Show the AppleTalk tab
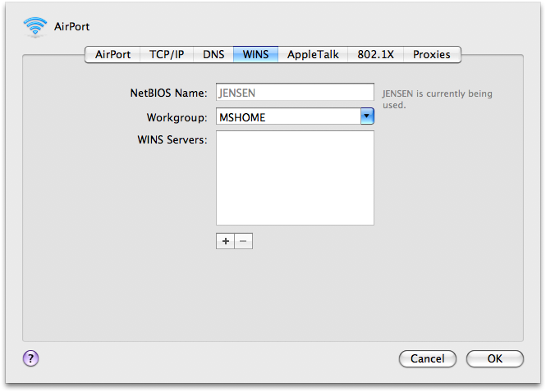The image size is (546, 392). click(314, 55)
